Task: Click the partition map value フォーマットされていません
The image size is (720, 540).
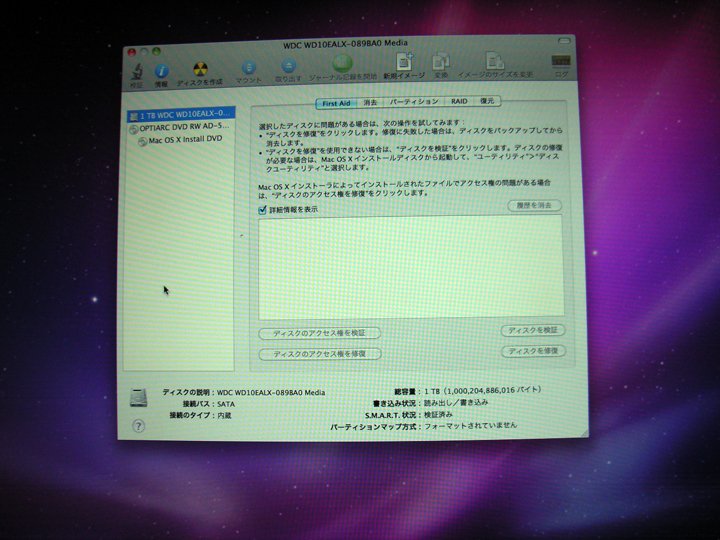Action: [470, 426]
